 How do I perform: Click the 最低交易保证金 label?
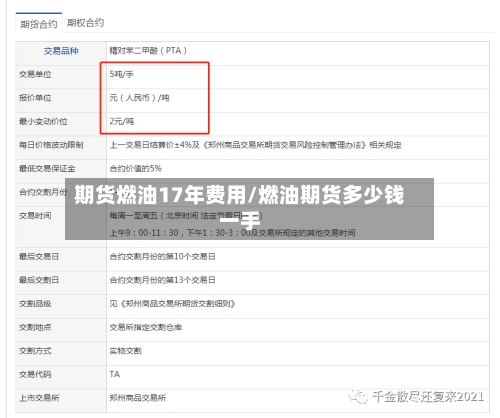tap(47, 169)
